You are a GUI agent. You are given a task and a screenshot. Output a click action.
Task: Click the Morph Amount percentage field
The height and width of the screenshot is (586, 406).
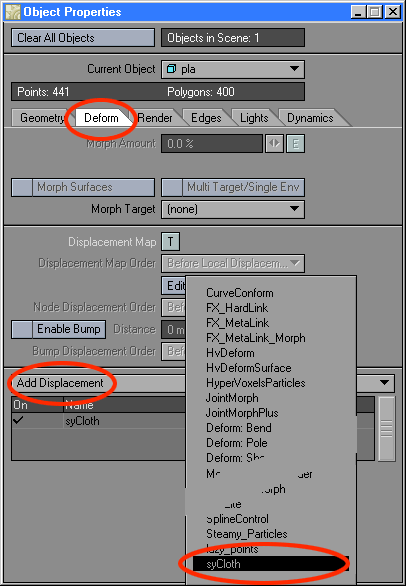212,144
